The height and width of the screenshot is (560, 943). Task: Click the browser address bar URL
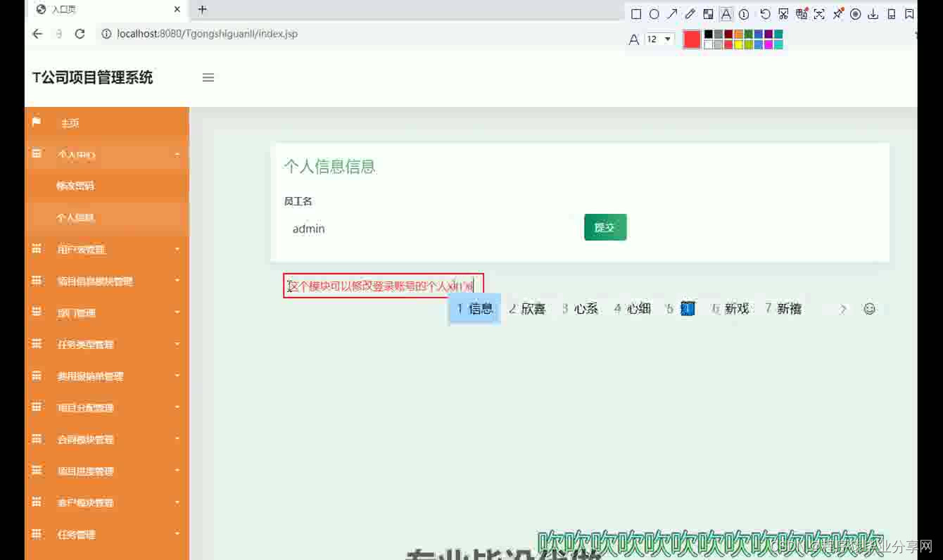(x=208, y=34)
